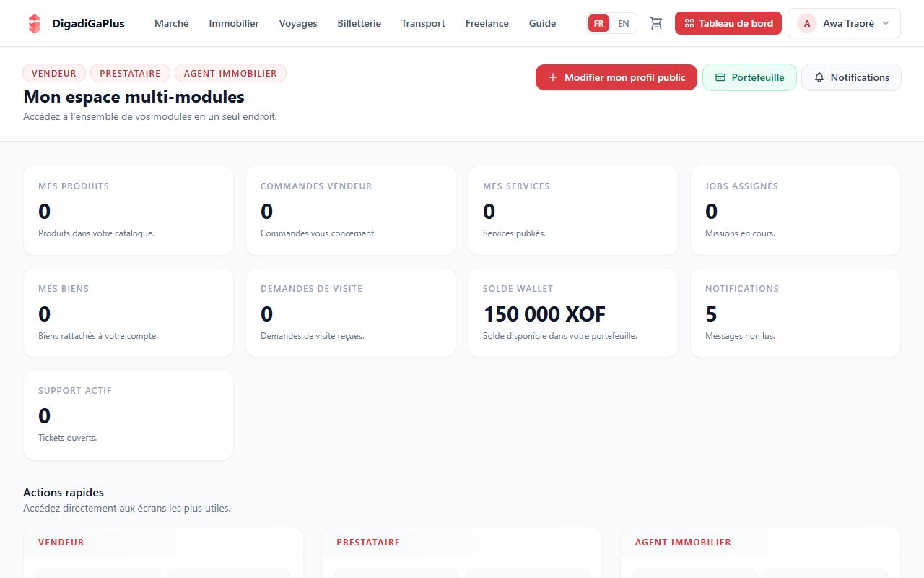Switch language to FR
This screenshot has width=924, height=578.
pos(598,23)
